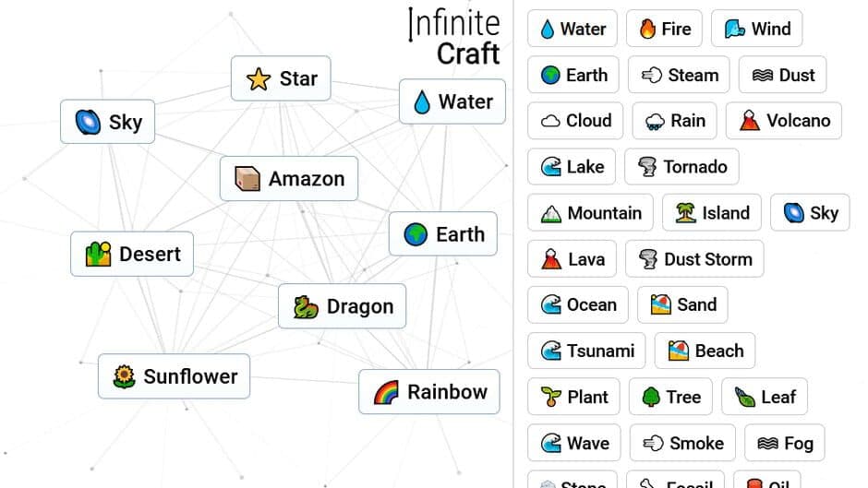The width and height of the screenshot is (868, 488).
Task: Click the Volcano icon in sidebar
Action: point(749,121)
